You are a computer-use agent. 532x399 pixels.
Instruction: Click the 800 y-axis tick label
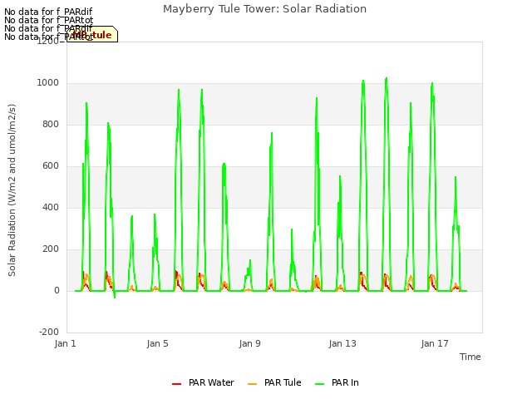(x=51, y=124)
